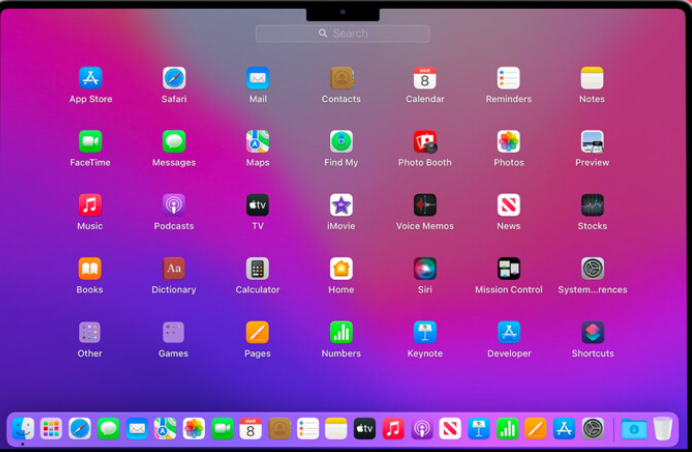Open the Shortcuts app
This screenshot has height=452, width=692.
[592, 332]
